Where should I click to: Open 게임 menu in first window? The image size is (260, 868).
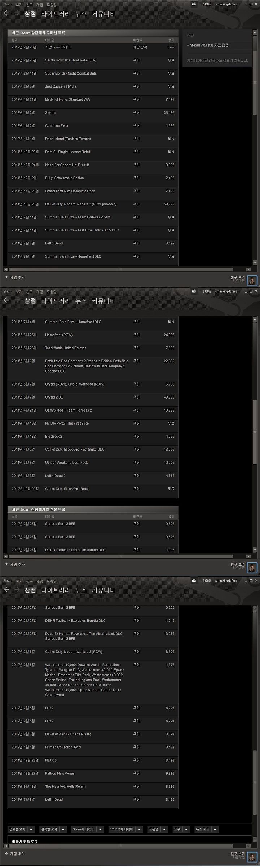click(40, 5)
